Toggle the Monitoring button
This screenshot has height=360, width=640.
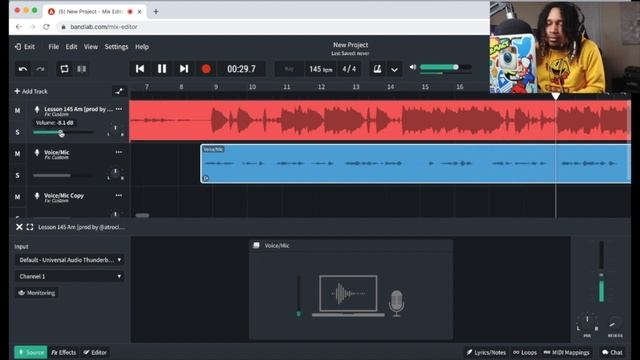[37, 293]
